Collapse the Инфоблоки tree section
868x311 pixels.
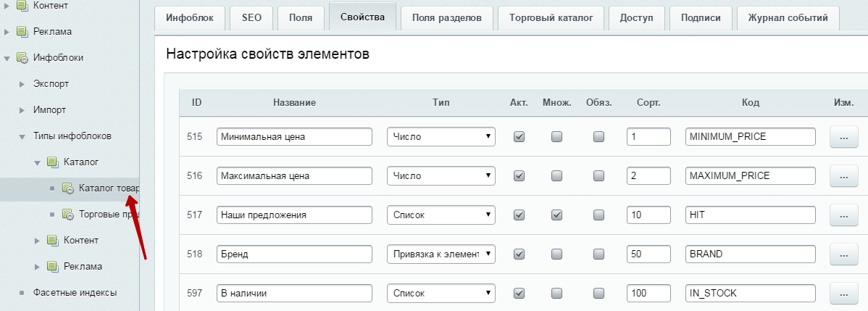point(7,58)
